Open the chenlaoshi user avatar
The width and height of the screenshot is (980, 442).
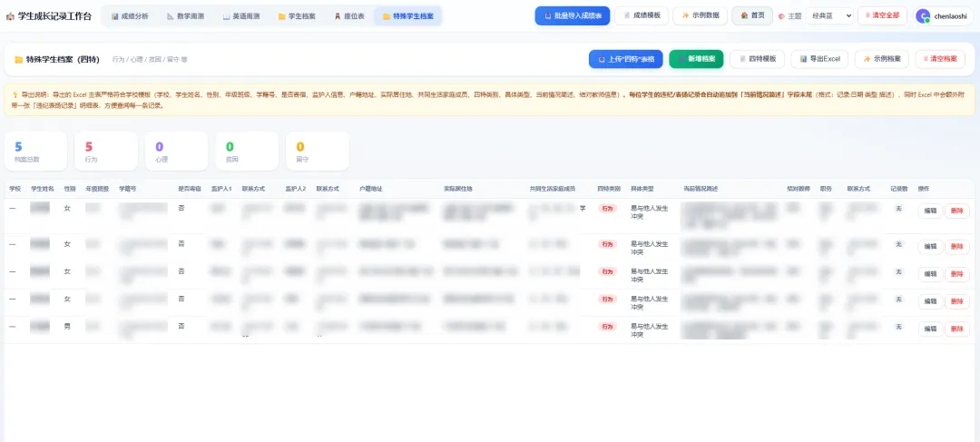pyautogui.click(x=923, y=16)
